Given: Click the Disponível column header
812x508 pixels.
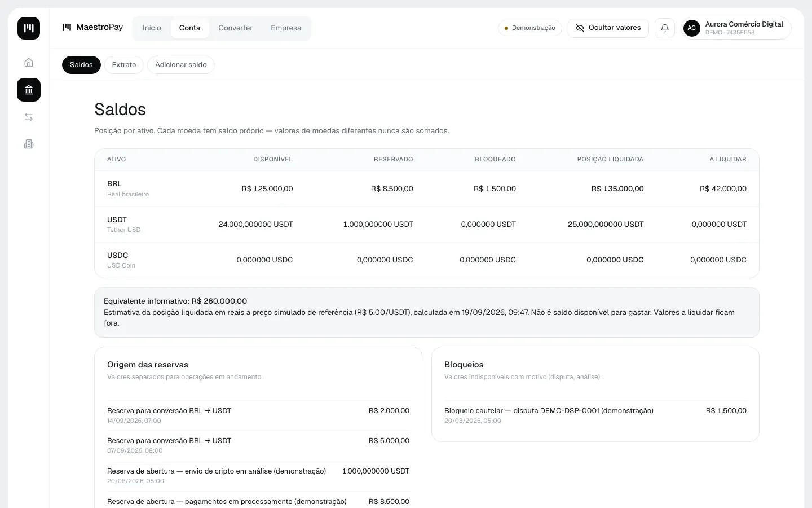Looking at the screenshot, I should 273,160.
